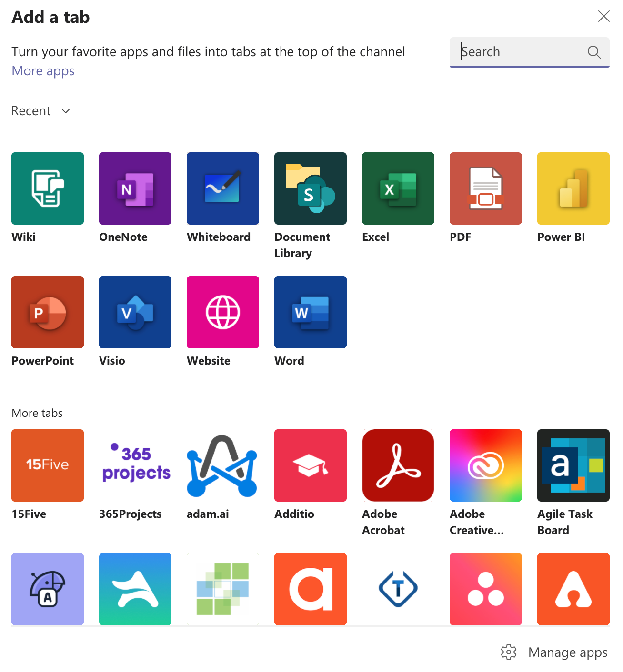
Task: Select the OneNote app icon
Action: [x=135, y=188]
